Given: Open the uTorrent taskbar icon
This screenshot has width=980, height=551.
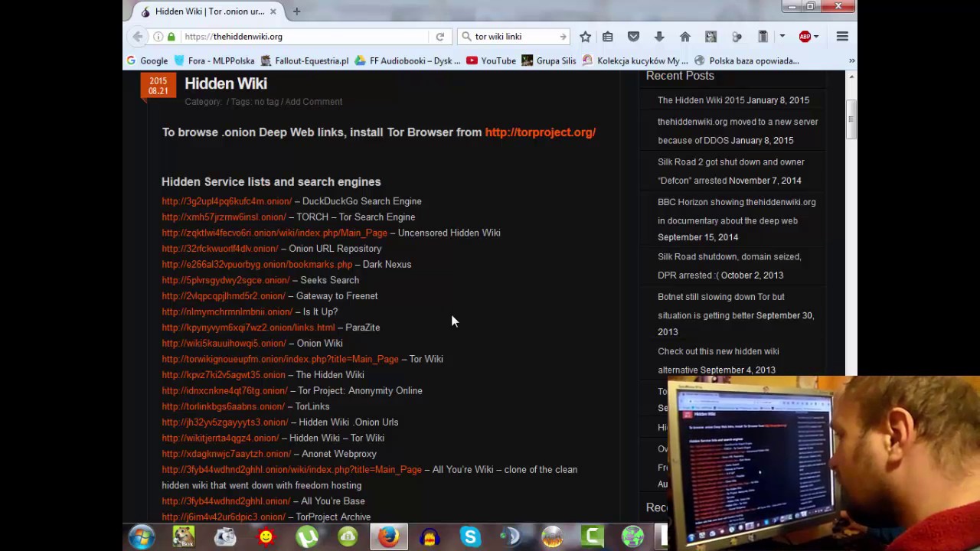Looking at the screenshot, I should [x=307, y=537].
